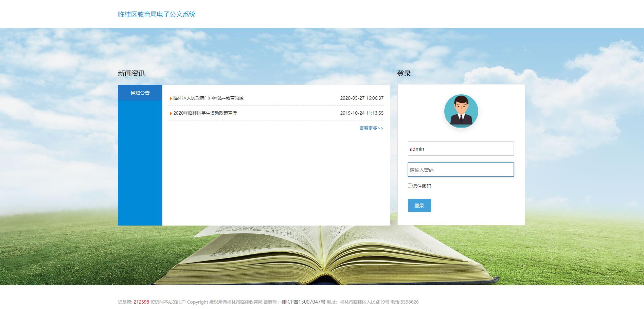Toggle the 记住密码 checkbox
Viewport: 644px width, 309px height.
pyautogui.click(x=410, y=186)
